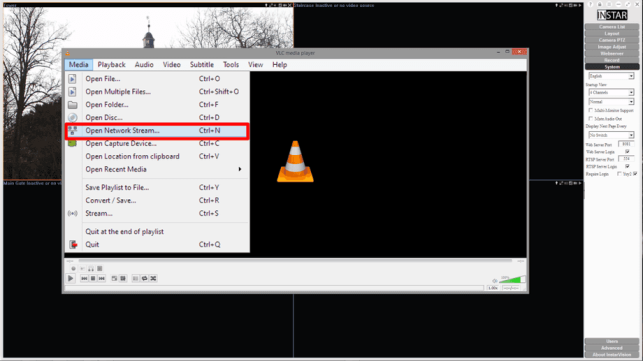Click the Web Server Port field
Image resolution: width=643 pixels, height=361 pixels.
coord(626,144)
